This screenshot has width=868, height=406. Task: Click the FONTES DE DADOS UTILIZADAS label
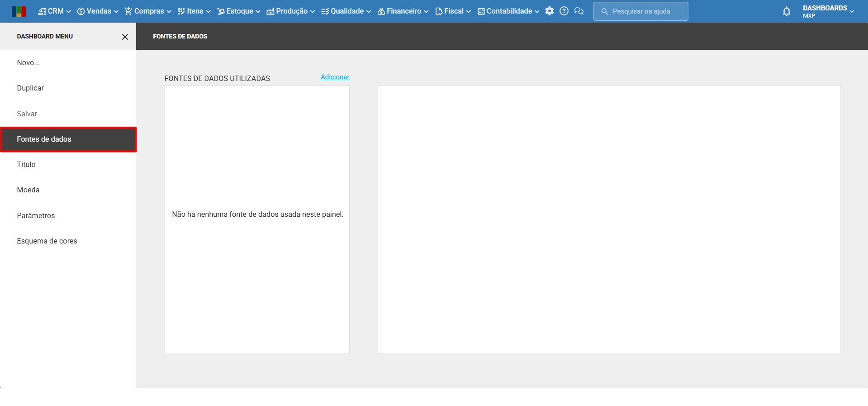(217, 78)
